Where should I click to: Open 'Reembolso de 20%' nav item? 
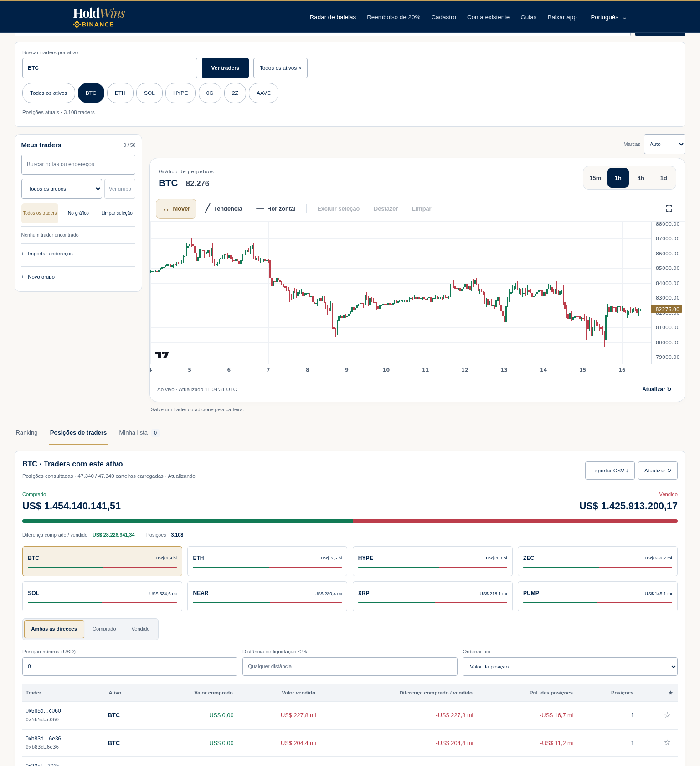pos(394,17)
